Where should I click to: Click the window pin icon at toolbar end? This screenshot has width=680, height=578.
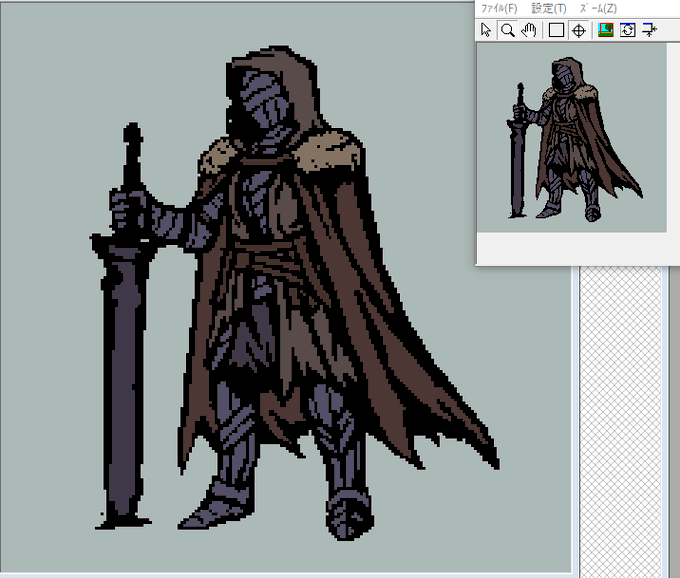649,30
